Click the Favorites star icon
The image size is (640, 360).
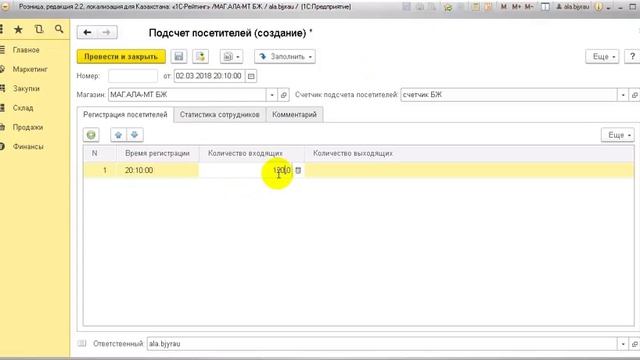click(x=18, y=29)
